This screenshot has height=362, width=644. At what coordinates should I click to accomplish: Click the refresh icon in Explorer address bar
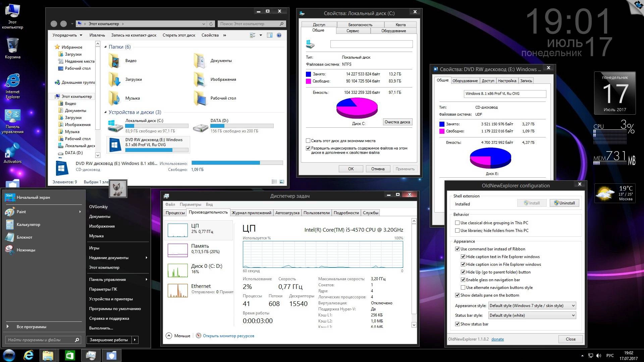tap(211, 24)
